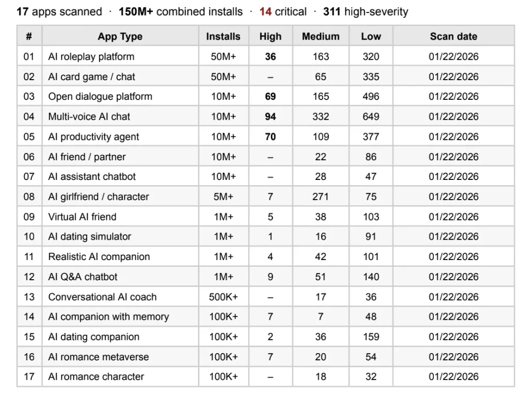
Task: Click the App Type column header
Action: 120,36
